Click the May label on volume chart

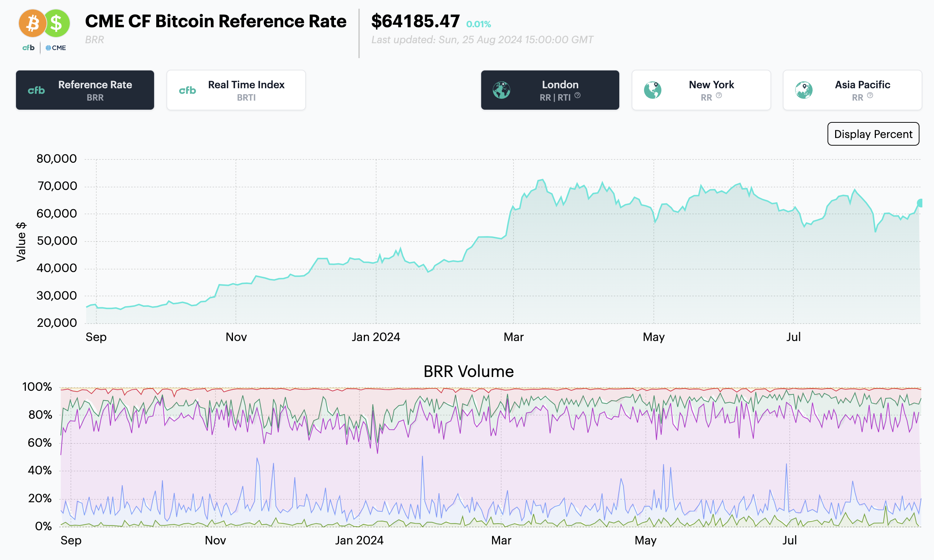pos(645,540)
